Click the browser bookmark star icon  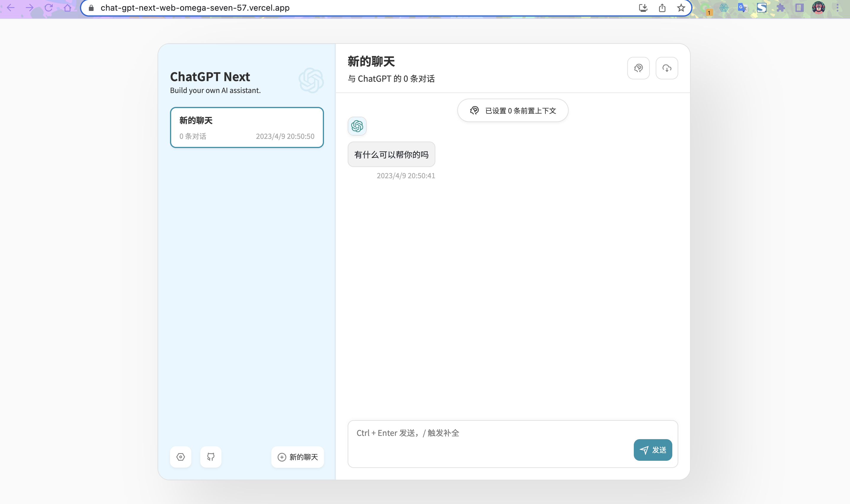click(x=681, y=8)
